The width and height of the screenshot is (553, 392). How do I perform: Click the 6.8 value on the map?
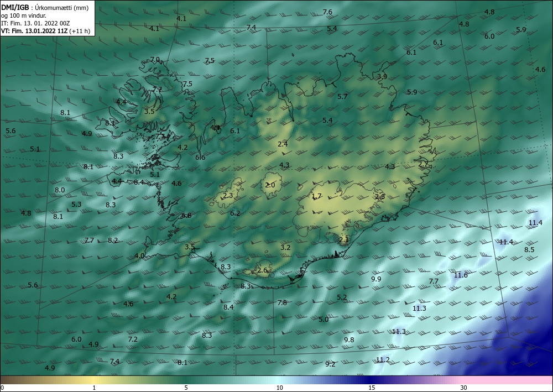click(186, 215)
